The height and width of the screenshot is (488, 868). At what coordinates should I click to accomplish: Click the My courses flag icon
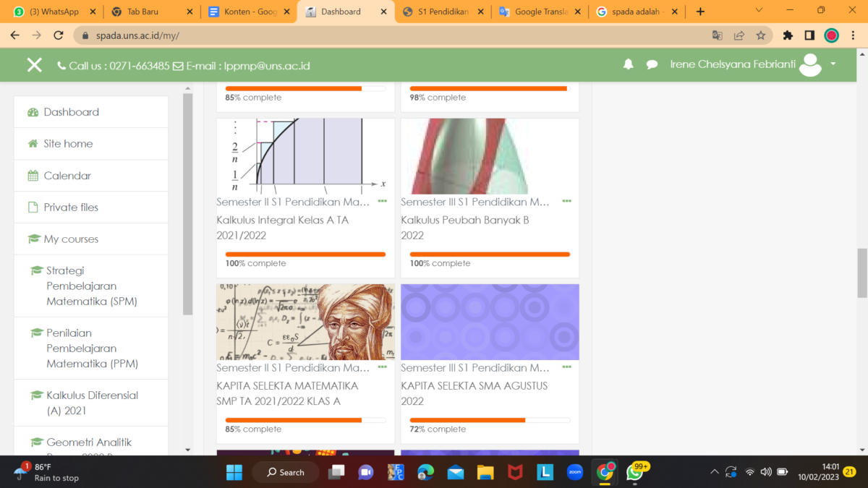click(32, 239)
